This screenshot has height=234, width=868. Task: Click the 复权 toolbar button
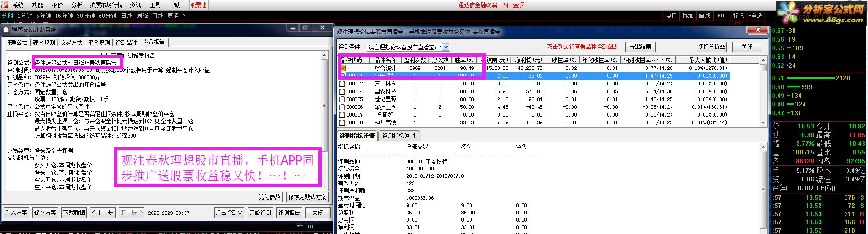671,16
